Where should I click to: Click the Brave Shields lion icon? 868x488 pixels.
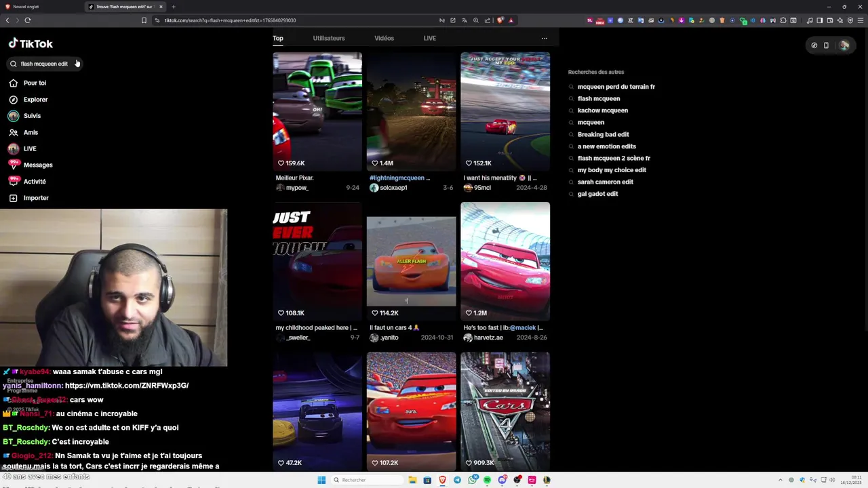500,20
